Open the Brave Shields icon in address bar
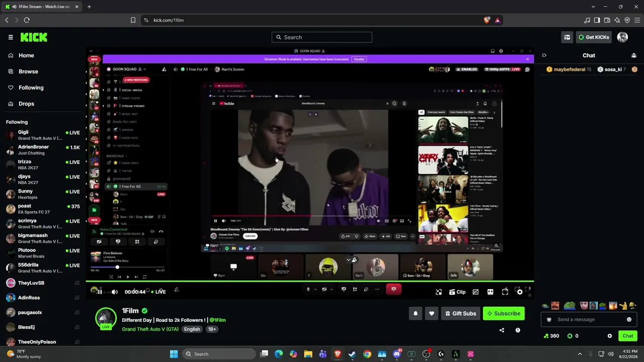This screenshot has height=362, width=644. point(487,20)
